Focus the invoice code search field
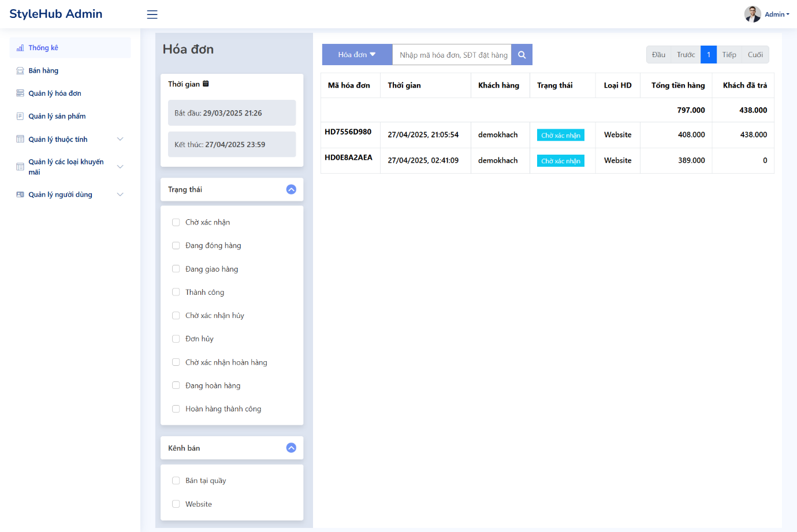 coord(452,55)
